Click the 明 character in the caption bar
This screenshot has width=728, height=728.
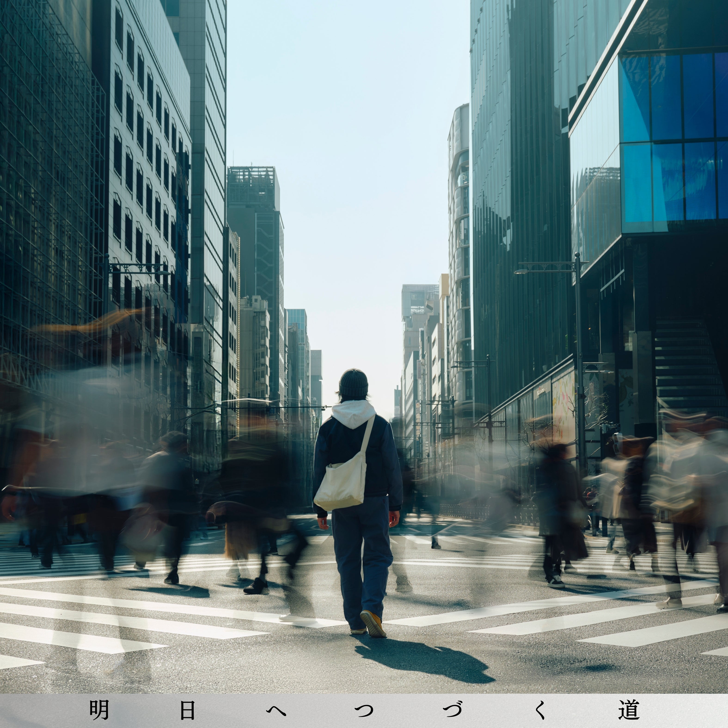pos(99,710)
